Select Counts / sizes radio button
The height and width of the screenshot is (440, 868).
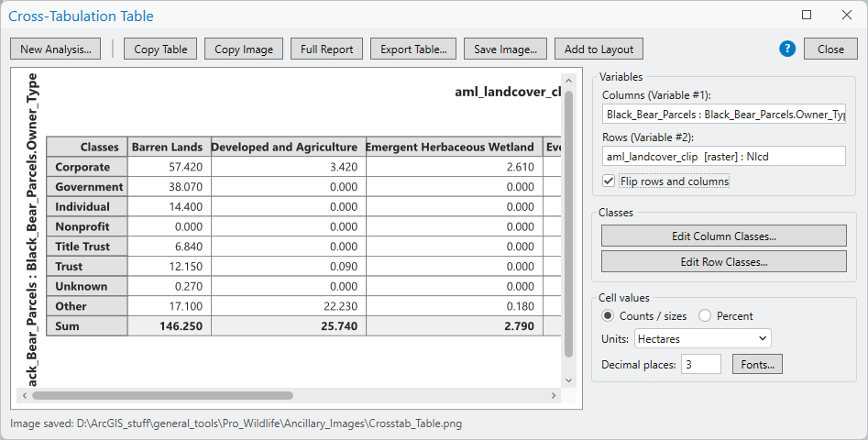click(x=608, y=316)
